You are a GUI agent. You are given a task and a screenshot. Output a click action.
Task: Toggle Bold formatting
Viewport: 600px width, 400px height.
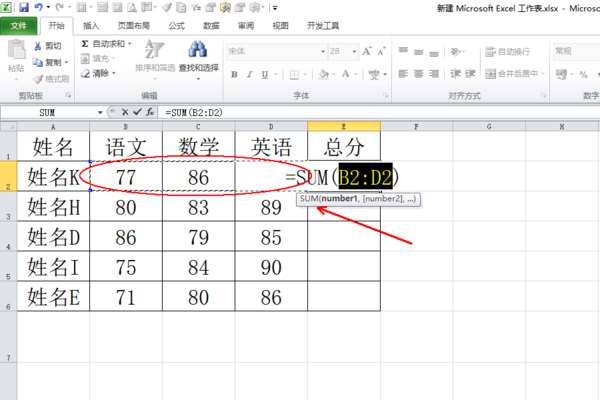[234, 75]
